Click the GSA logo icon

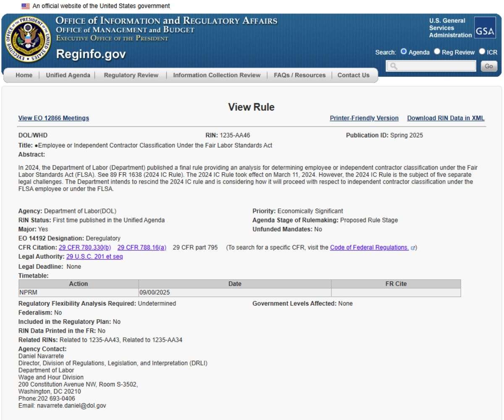[485, 27]
